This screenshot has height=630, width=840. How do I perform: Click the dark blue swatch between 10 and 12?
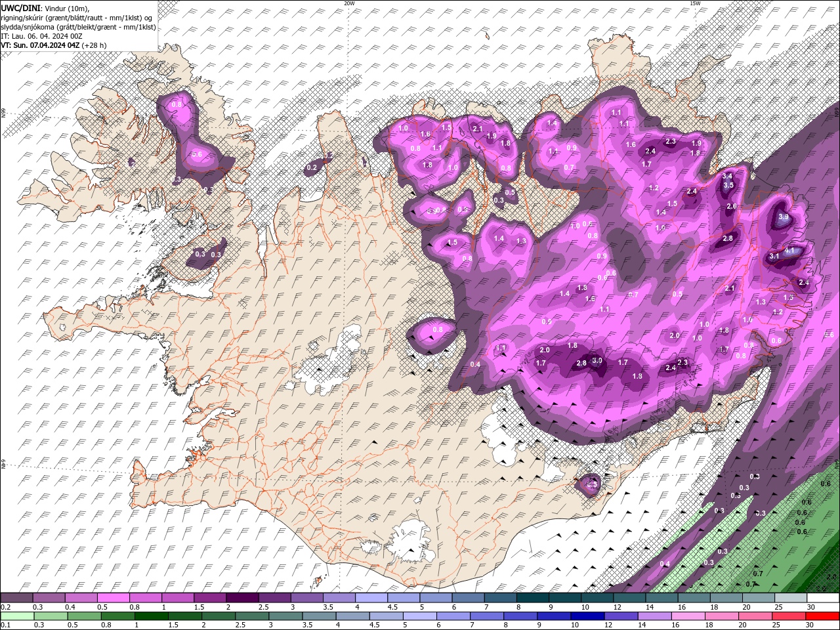click(x=587, y=616)
